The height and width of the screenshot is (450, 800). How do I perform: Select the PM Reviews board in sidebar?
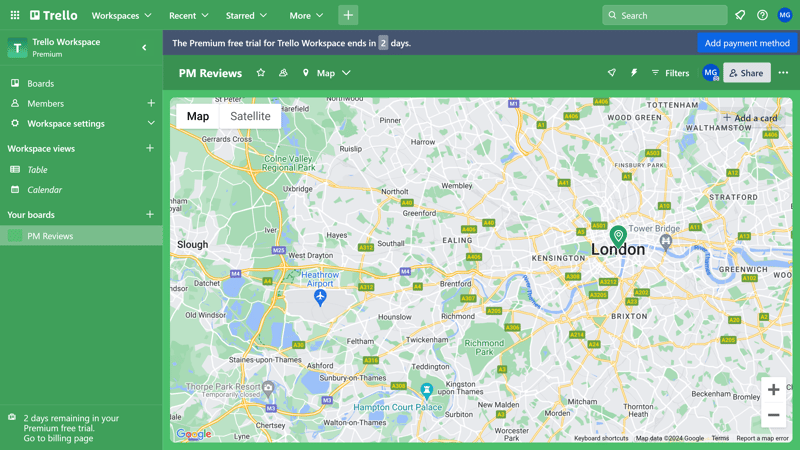(81, 236)
